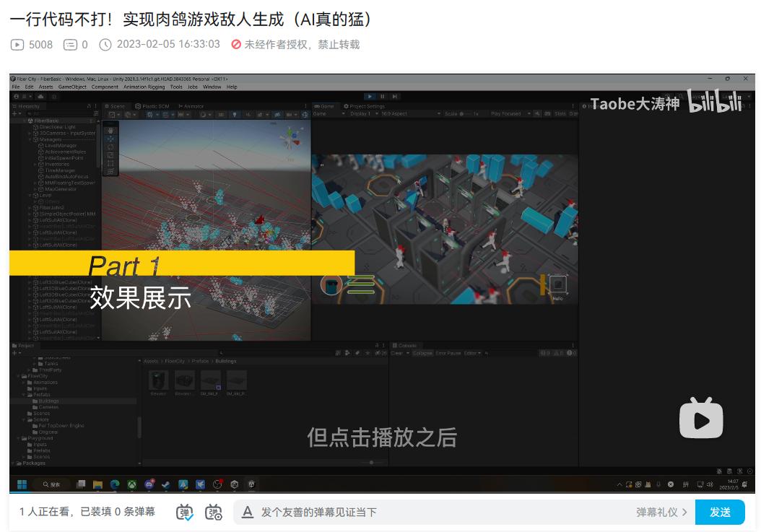Open the Component menu in Unity

pos(105,87)
